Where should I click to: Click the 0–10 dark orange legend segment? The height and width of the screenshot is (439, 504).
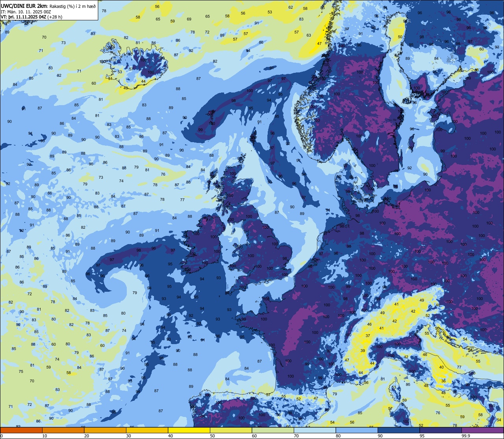[21, 430]
